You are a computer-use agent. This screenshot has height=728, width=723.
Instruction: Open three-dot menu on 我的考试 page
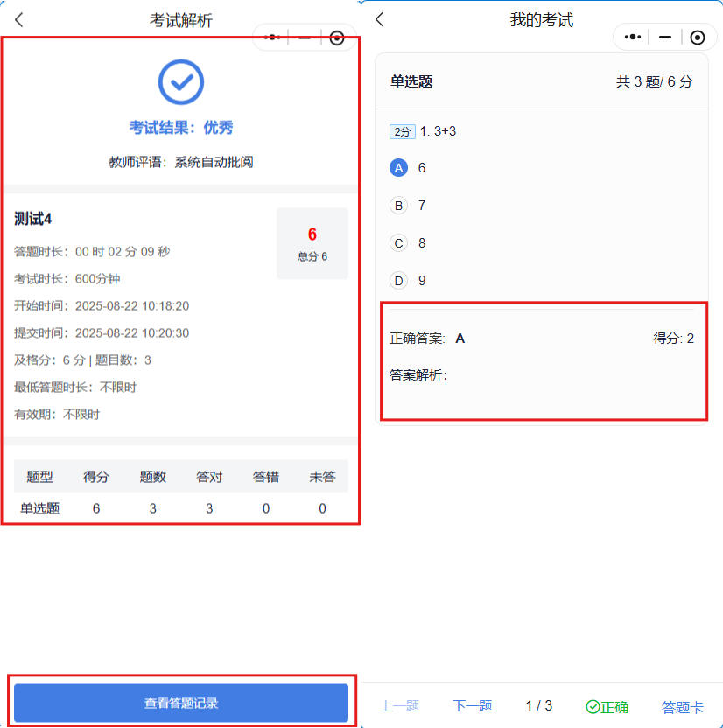pos(633,37)
